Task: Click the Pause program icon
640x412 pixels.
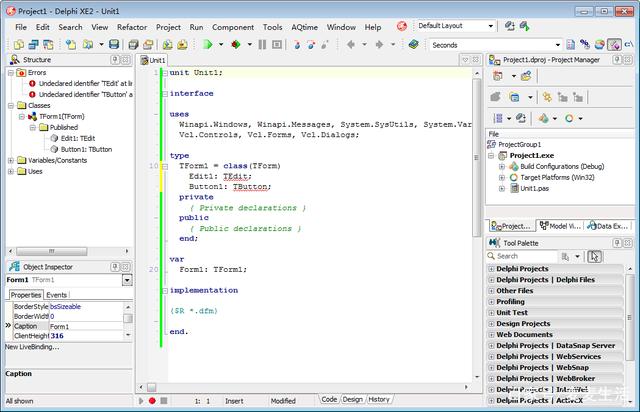Action: pyautogui.click(x=262, y=45)
